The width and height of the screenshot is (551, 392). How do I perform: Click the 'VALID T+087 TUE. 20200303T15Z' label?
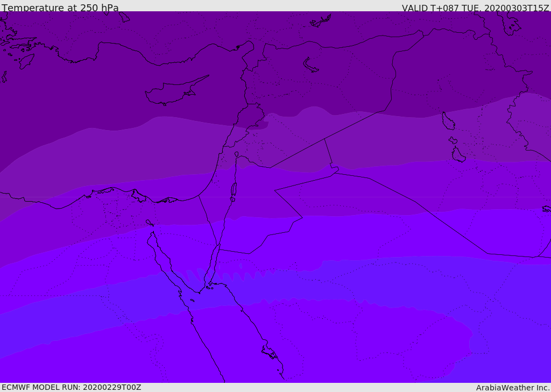point(476,8)
